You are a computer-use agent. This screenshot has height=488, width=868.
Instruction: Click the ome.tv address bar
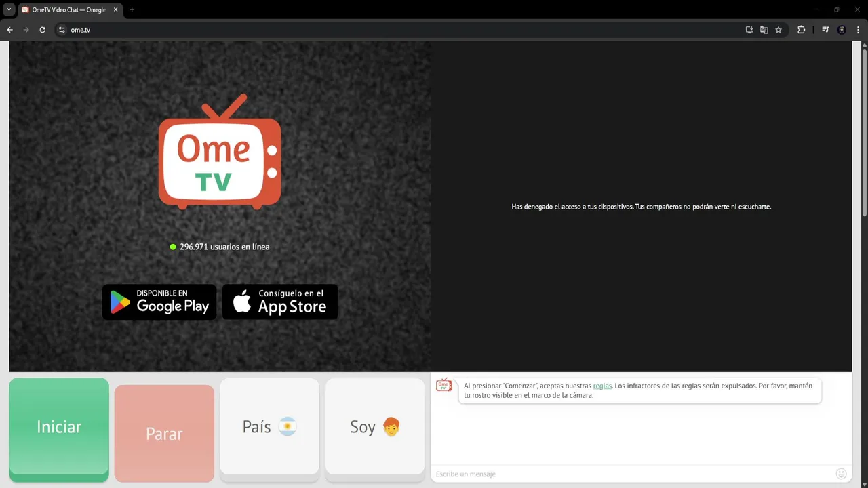click(400, 30)
